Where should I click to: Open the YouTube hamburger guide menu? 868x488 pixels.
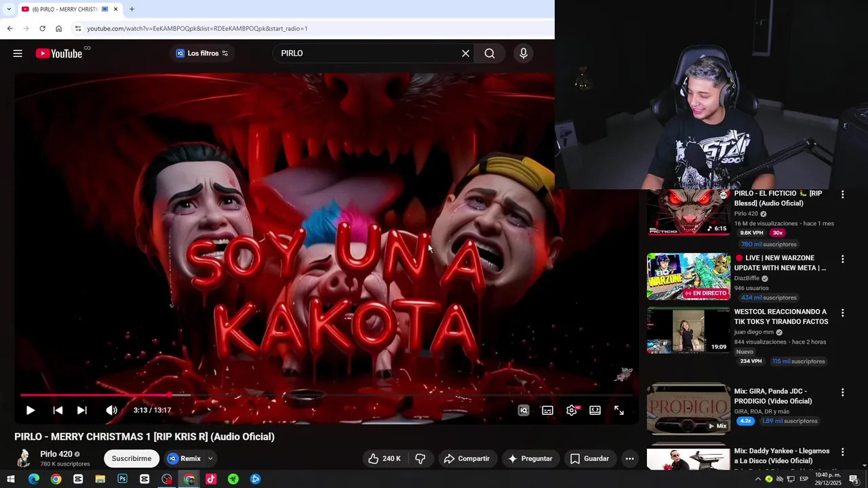18,54
